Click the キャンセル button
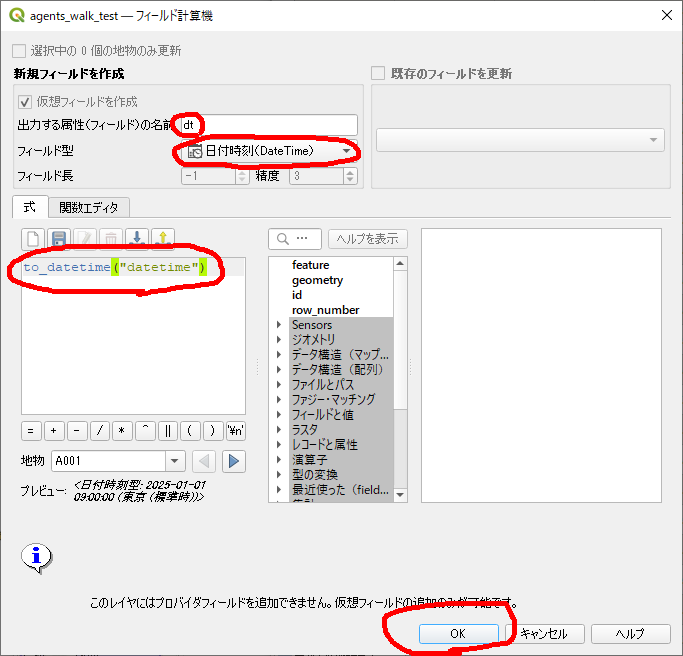This screenshot has width=683, height=656. tap(544, 634)
